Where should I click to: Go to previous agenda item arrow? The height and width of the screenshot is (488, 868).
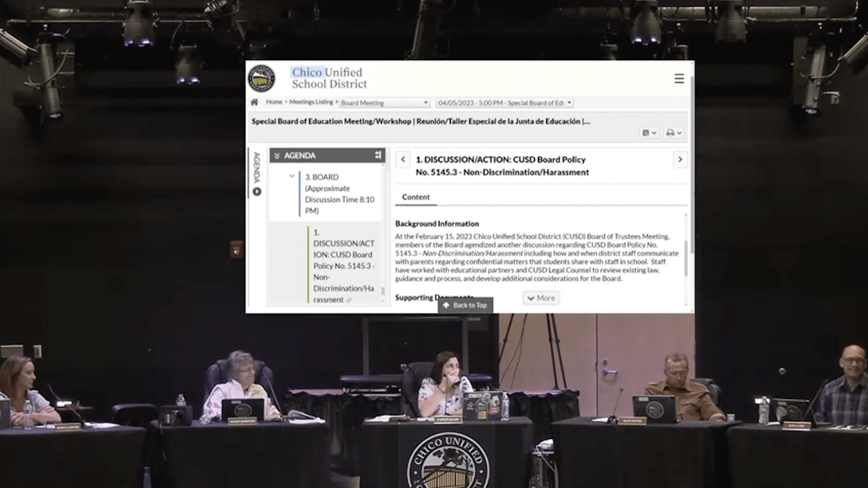tap(403, 159)
